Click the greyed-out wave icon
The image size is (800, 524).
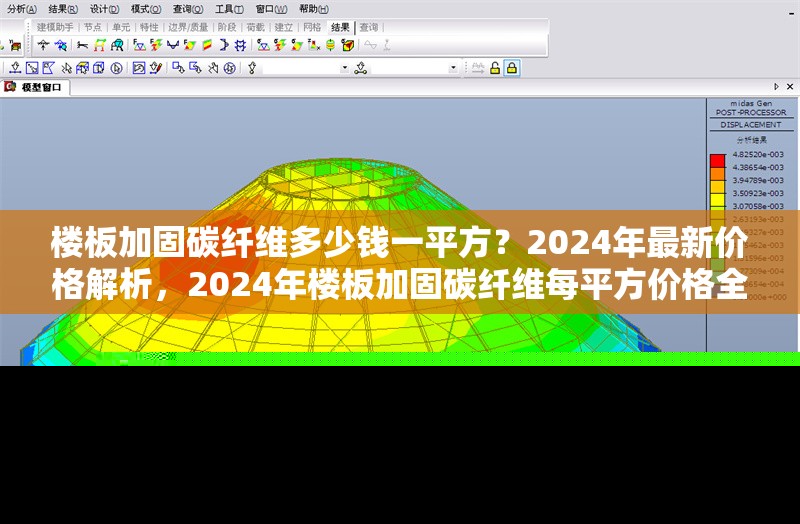[370, 45]
